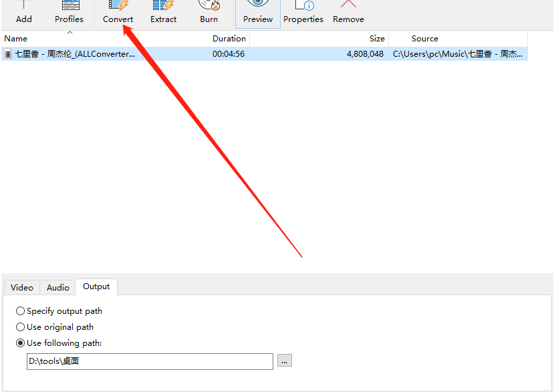Sort the list by Duration column
Viewport: 554px width, 392px height.
194,39
